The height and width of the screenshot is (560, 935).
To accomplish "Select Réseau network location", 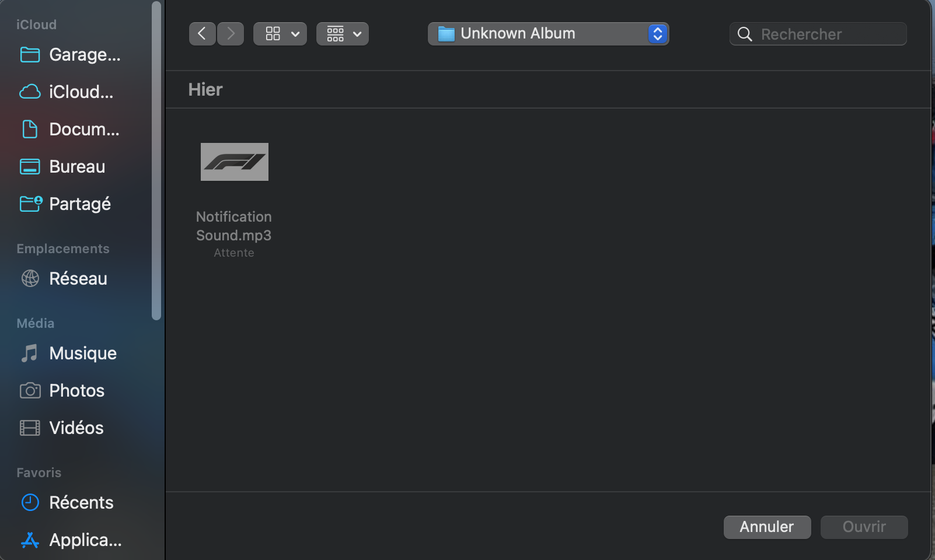I will [x=64, y=279].
